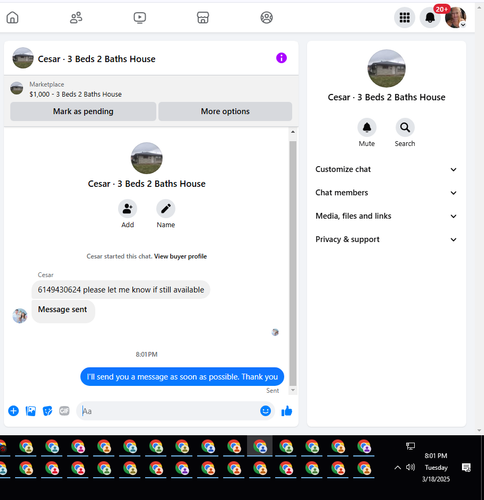
Task: Click the chat header title Cesar listing
Action: coord(96,59)
